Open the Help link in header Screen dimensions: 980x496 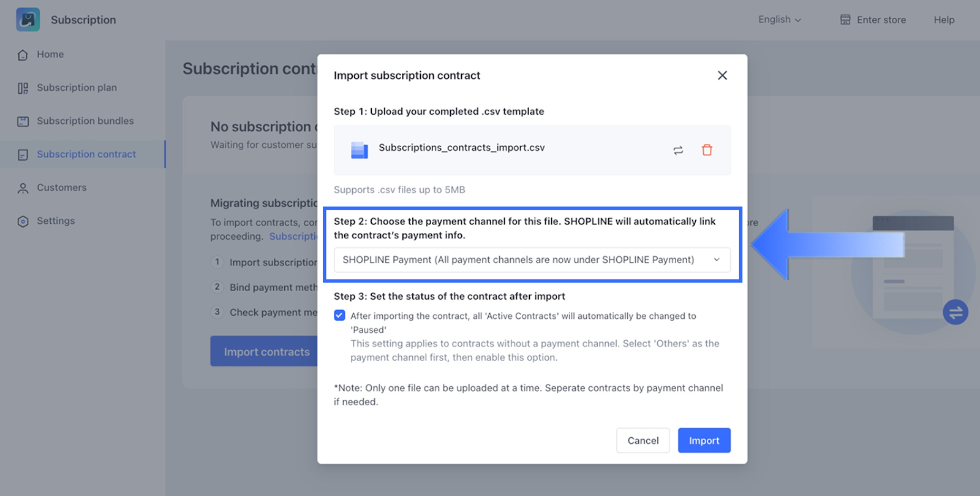tap(944, 20)
